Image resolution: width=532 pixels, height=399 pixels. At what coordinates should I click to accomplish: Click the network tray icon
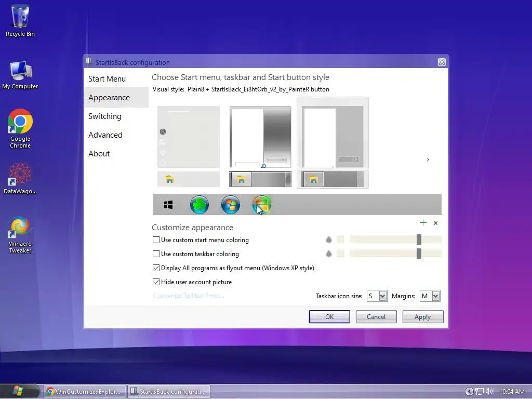point(480,391)
